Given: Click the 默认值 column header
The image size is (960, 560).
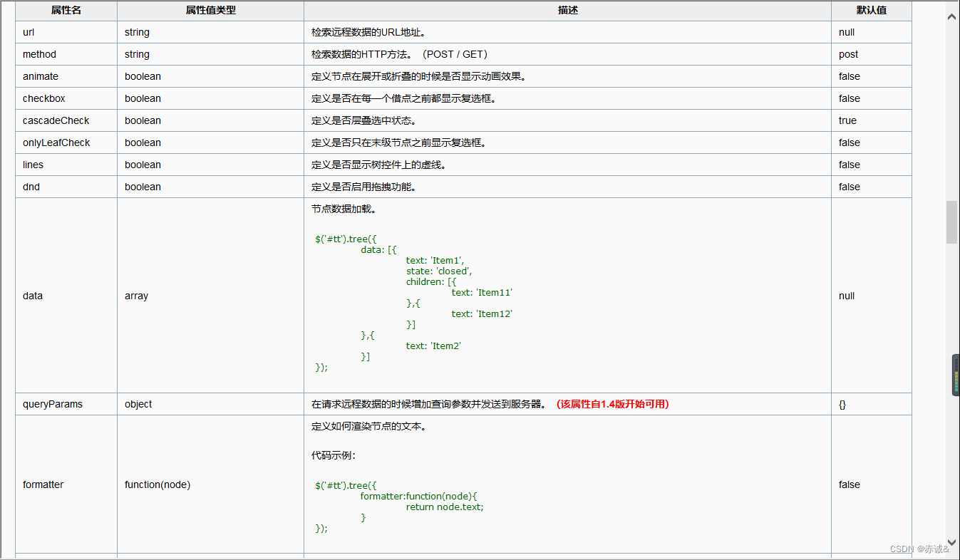Looking at the screenshot, I should (872, 11).
